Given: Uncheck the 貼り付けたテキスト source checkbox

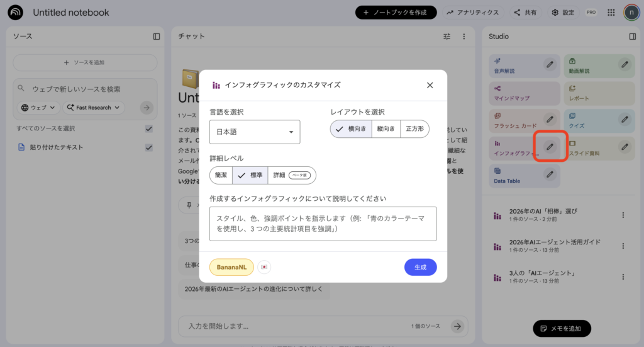Looking at the screenshot, I should pos(149,147).
